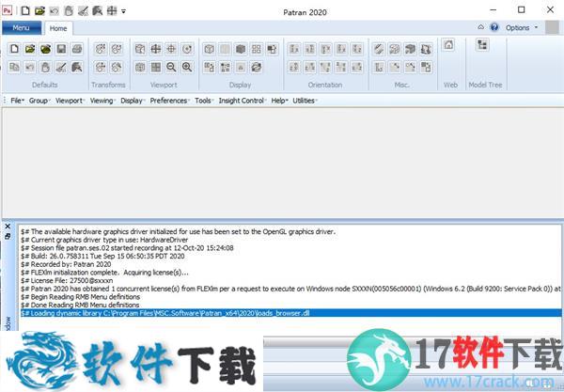Click the open-folder icon in the quick access toolbar
The width and height of the screenshot is (564, 392).
click(39, 10)
